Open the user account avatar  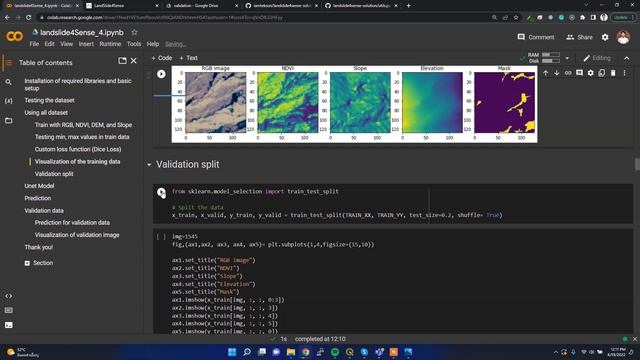[x=623, y=37]
